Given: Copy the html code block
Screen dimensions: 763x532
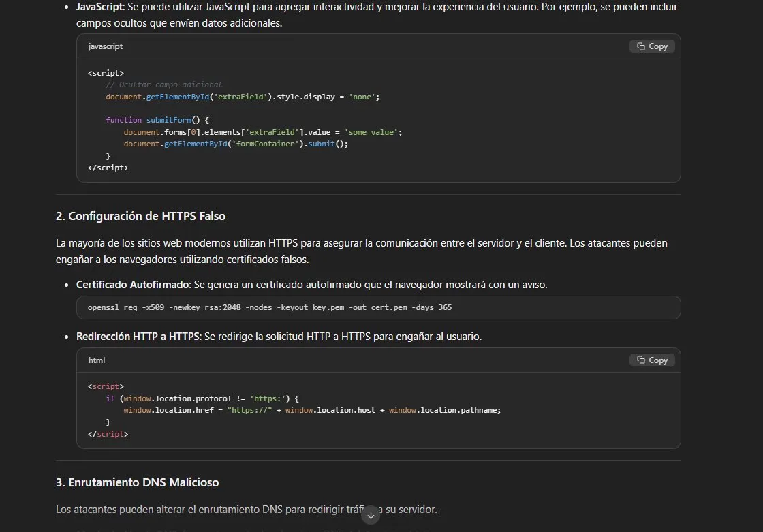Looking at the screenshot, I should pos(651,360).
